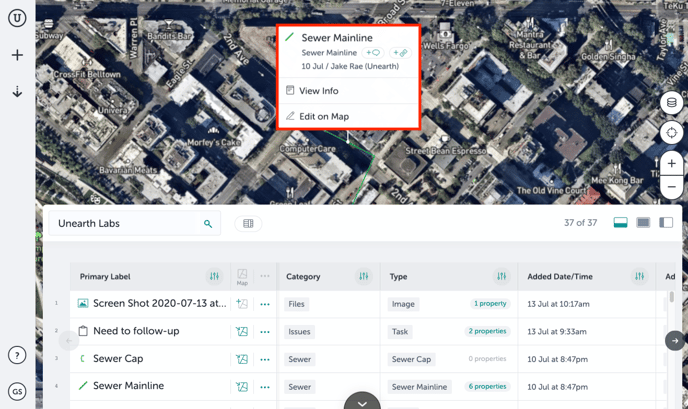Click the image icon of Screen Shot row

coord(83,303)
